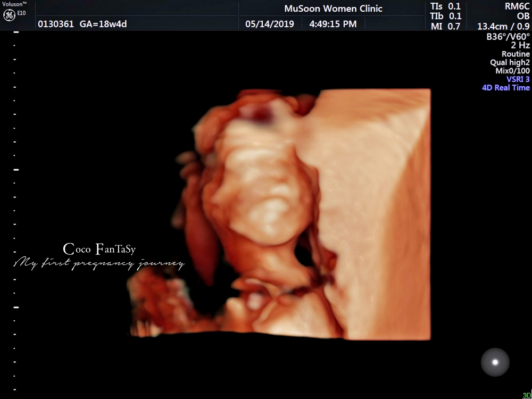The width and height of the screenshot is (532, 399).
Task: Click the rendered 3D fetal volume image
Action: tap(278, 214)
